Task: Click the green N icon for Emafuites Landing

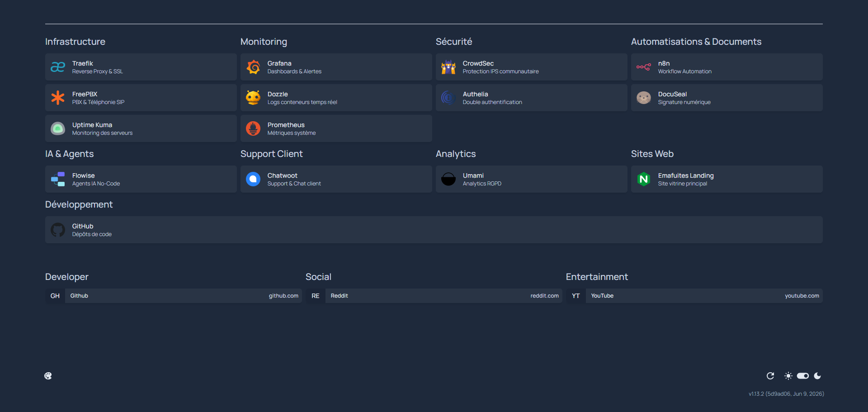Action: tap(644, 179)
